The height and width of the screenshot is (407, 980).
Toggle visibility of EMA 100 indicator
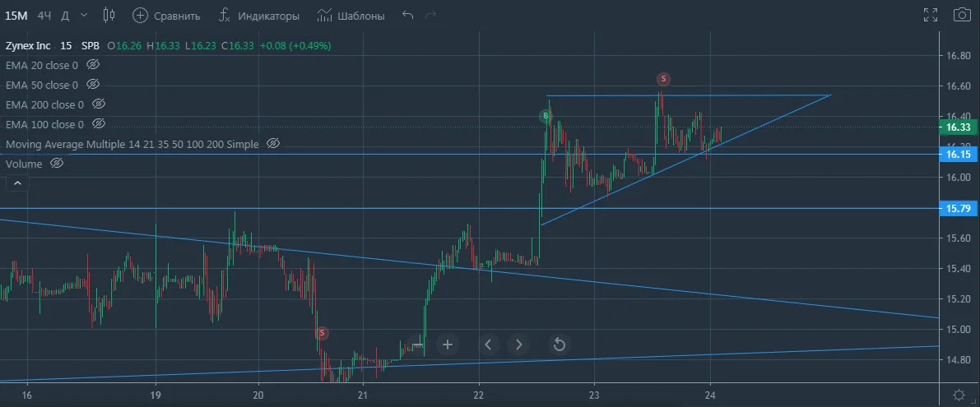(x=99, y=124)
